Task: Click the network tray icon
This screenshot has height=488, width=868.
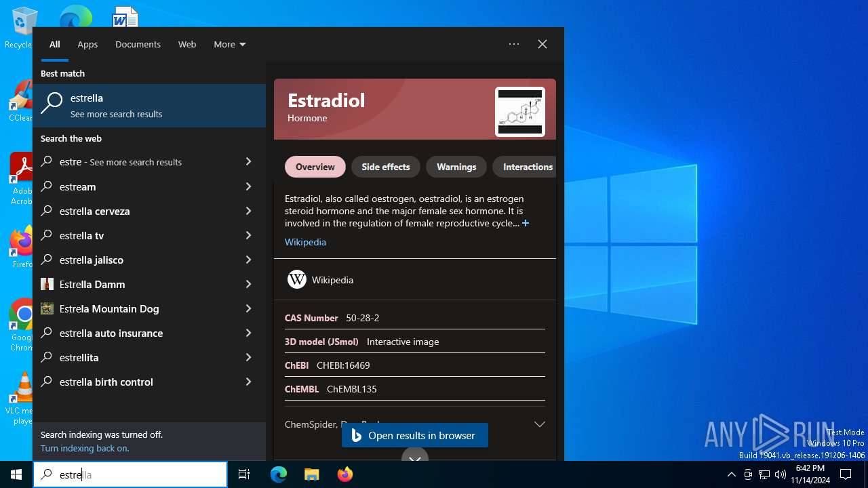Action: [x=764, y=474]
